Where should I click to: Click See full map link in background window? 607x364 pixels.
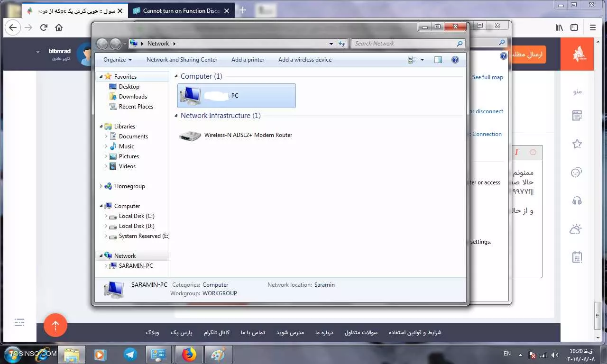487,77
